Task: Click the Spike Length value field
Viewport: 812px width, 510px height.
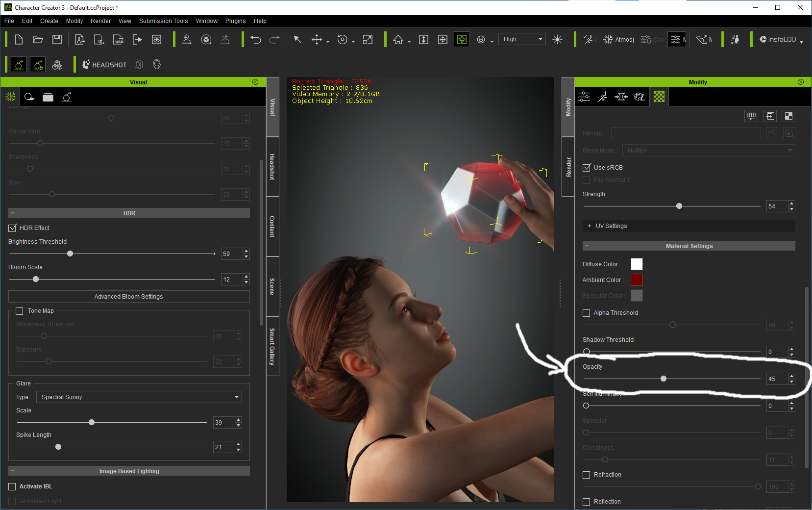Action: pos(223,447)
